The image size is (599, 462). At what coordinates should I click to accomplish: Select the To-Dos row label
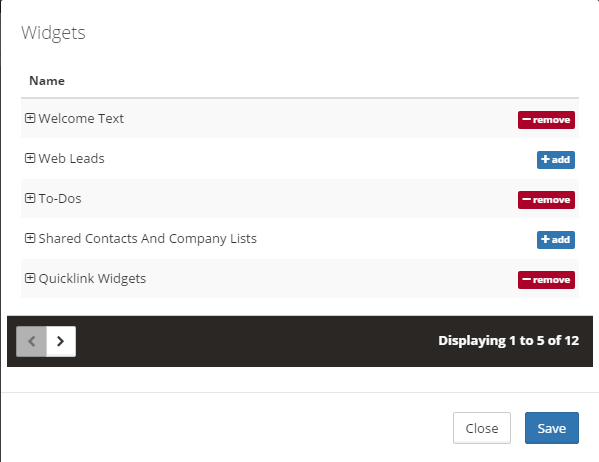pyautogui.click(x=60, y=199)
